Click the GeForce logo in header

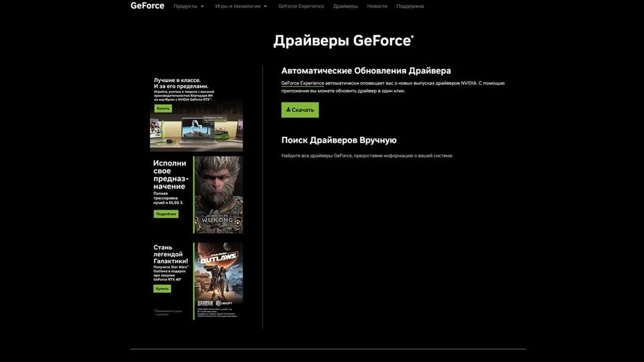[x=148, y=6]
